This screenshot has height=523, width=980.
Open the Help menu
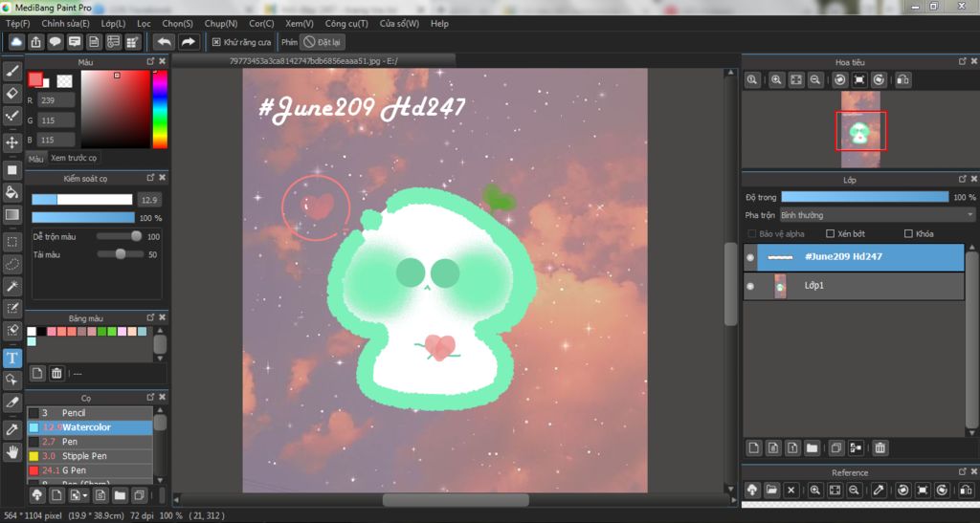click(439, 23)
